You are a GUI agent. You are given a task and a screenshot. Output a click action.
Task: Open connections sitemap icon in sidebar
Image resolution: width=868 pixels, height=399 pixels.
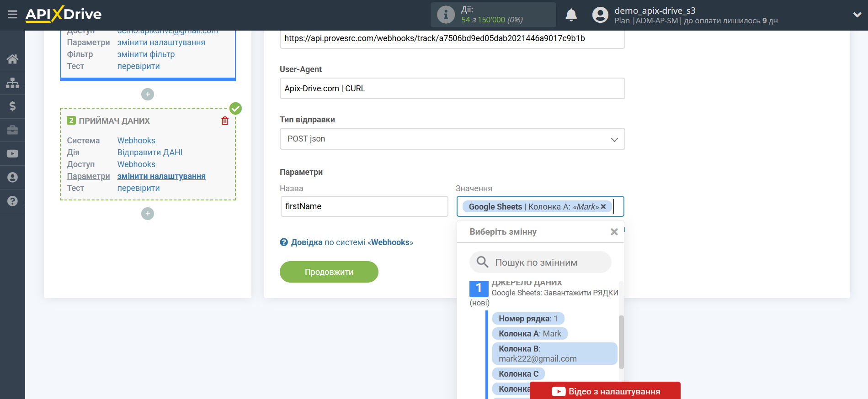(12, 83)
